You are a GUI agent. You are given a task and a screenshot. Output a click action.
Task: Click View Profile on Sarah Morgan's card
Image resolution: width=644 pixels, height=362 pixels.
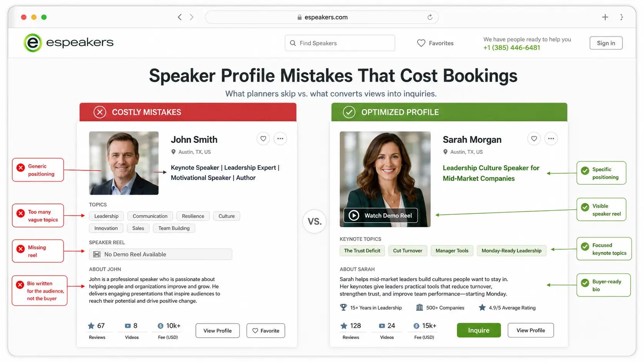click(531, 330)
